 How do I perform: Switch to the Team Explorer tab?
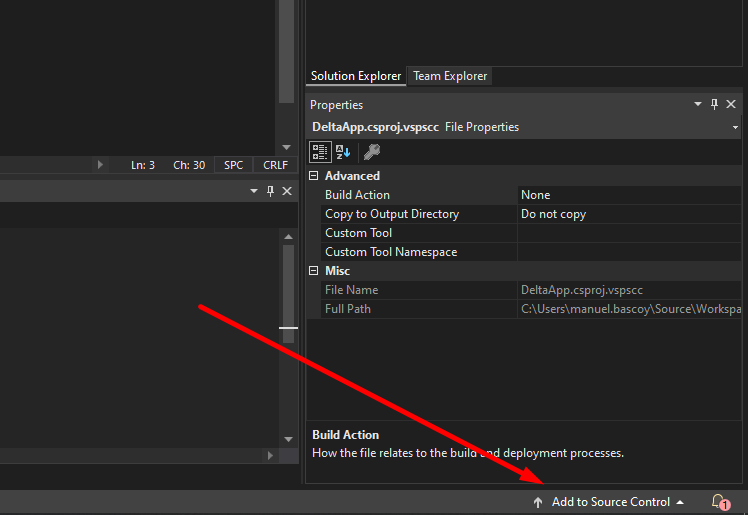[450, 76]
